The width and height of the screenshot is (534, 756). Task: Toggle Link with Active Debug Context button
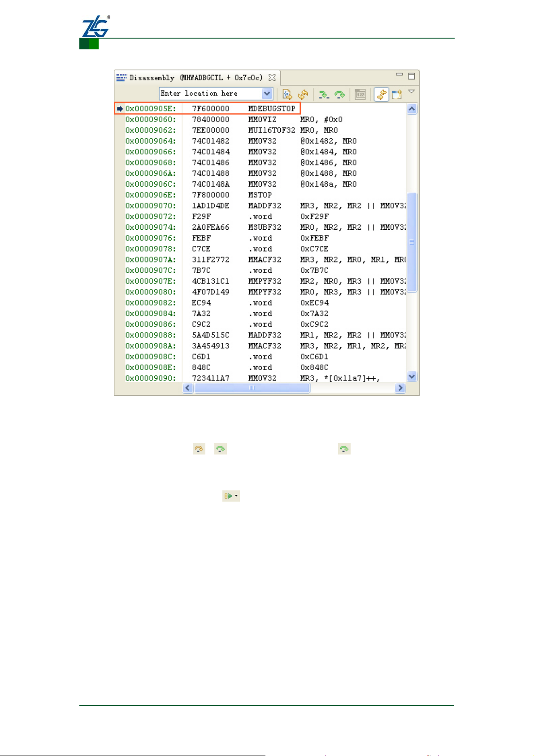(381, 94)
